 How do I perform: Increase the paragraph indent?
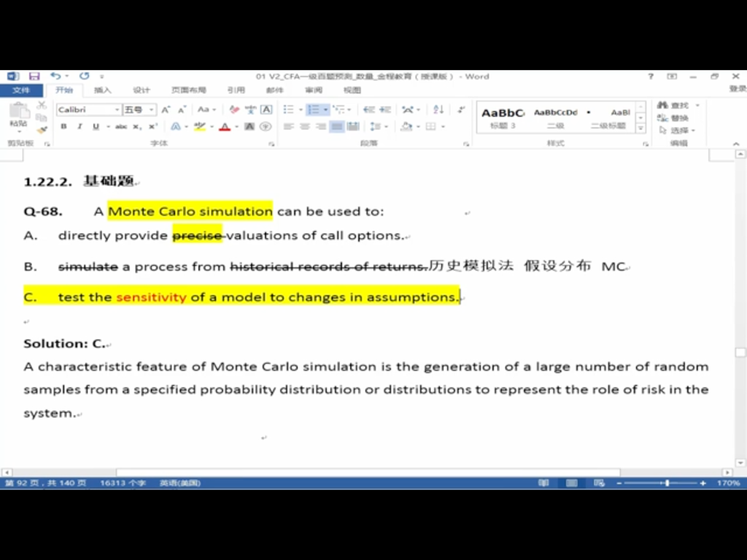coord(385,110)
